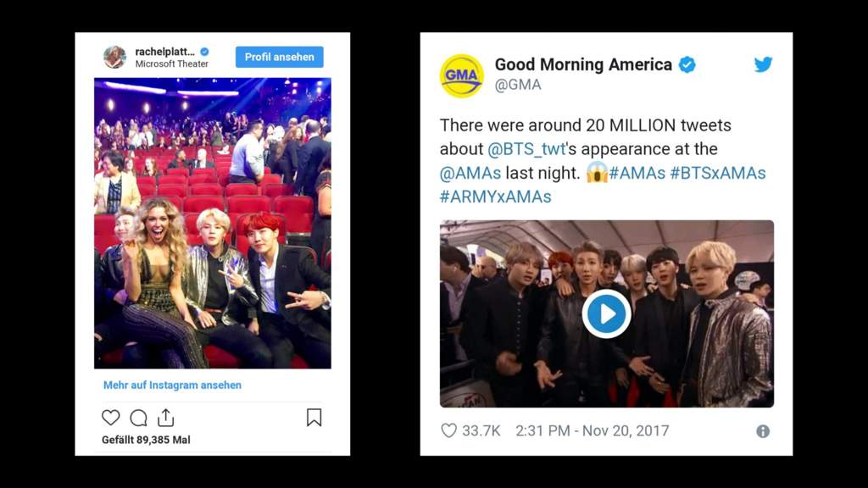Open the @BTS_twt mention link
Viewport: 868px width, 488px height.
[x=526, y=149]
